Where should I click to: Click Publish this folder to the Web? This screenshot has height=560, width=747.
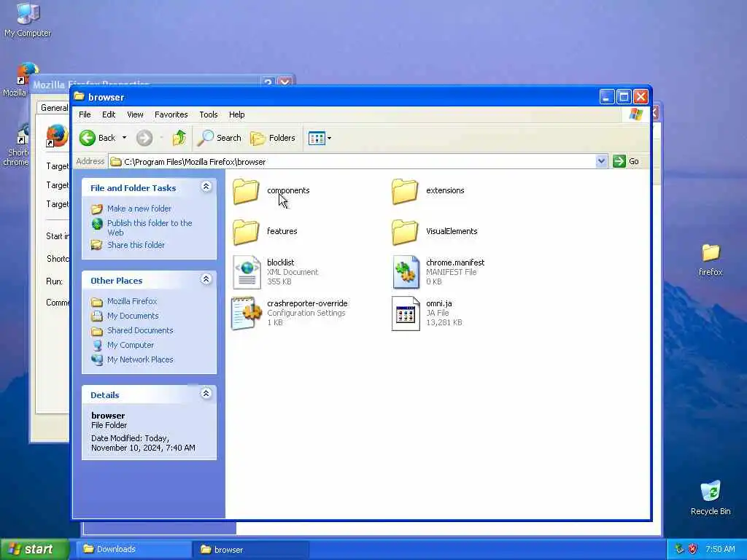click(150, 227)
